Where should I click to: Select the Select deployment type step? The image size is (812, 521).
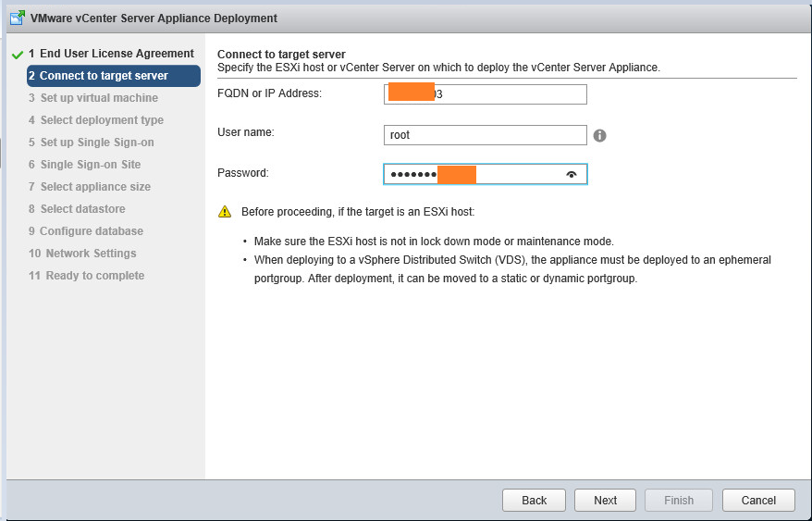[96, 120]
